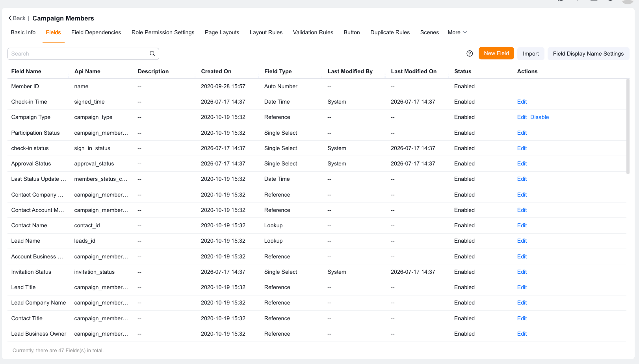The width and height of the screenshot is (639, 364).
Task: Click the Import button
Action: click(531, 54)
